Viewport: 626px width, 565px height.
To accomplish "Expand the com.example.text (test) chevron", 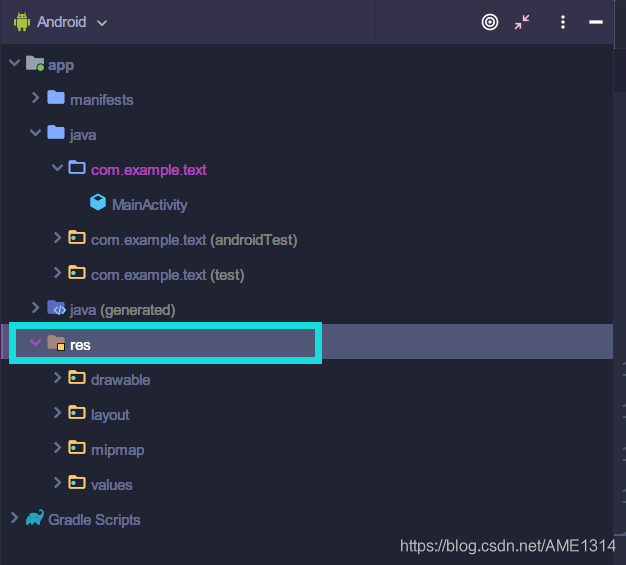I will [x=57, y=273].
